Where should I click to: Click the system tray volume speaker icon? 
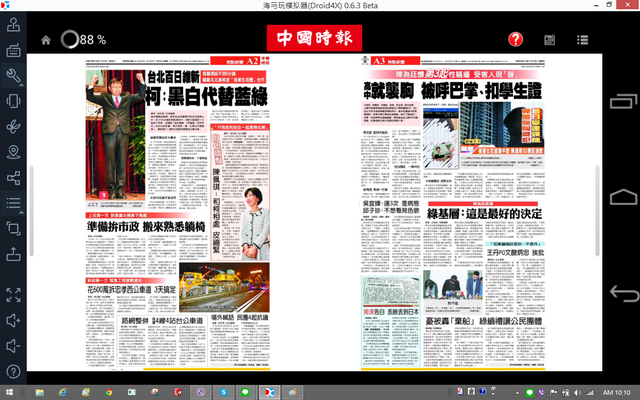coord(578,393)
